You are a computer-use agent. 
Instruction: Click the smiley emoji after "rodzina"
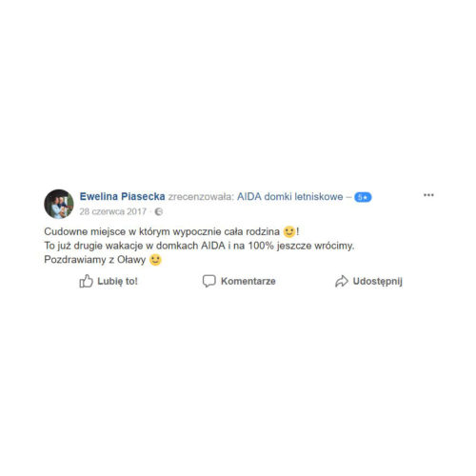[289, 231]
